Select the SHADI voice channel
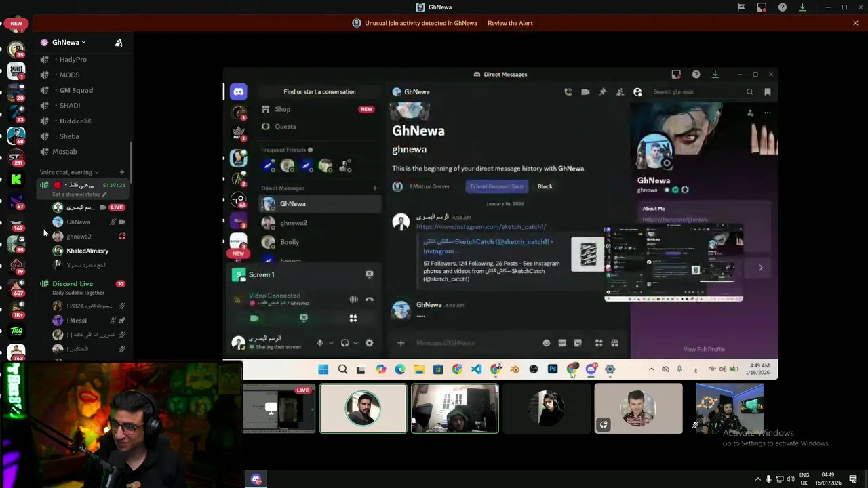The image size is (868, 488). 84,106
